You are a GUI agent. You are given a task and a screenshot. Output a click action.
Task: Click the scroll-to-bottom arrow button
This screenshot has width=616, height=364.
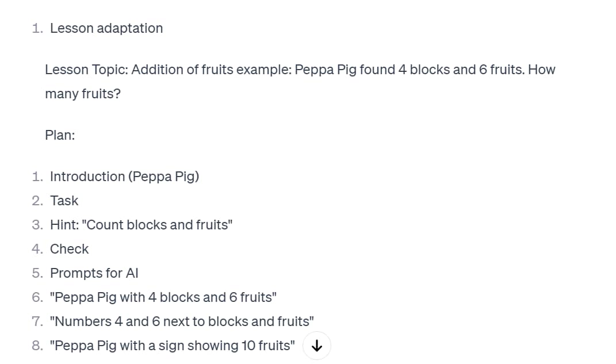click(317, 346)
